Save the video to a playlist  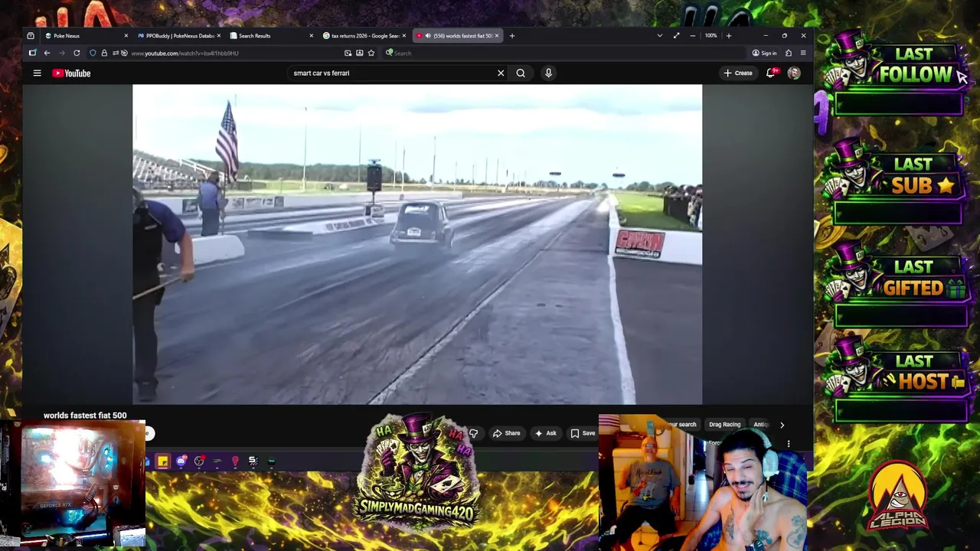583,433
